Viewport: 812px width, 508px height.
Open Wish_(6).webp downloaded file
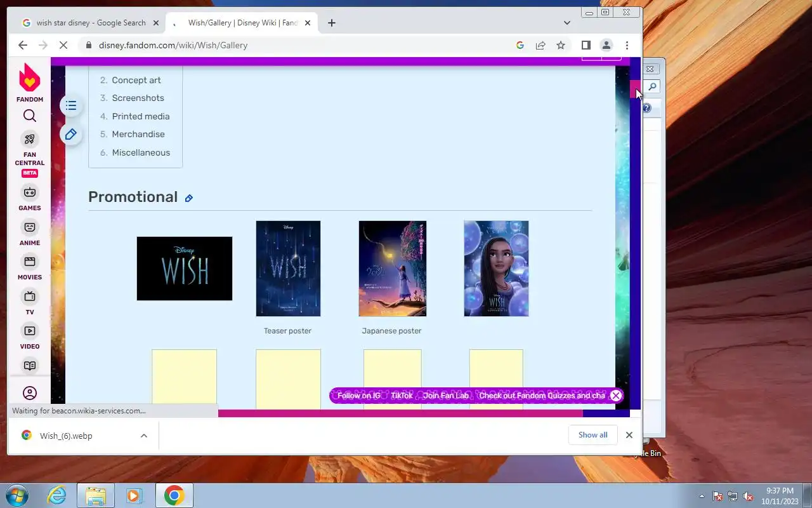coord(66,436)
